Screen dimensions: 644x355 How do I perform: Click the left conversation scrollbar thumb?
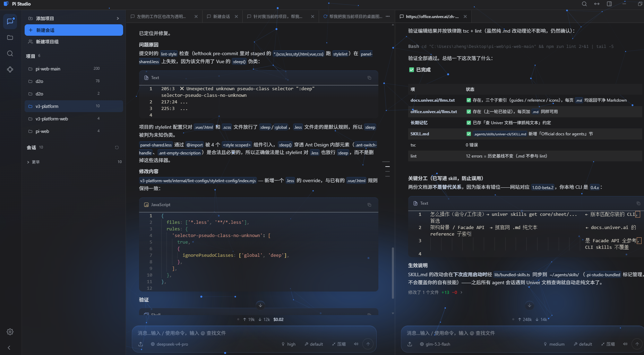(393, 273)
